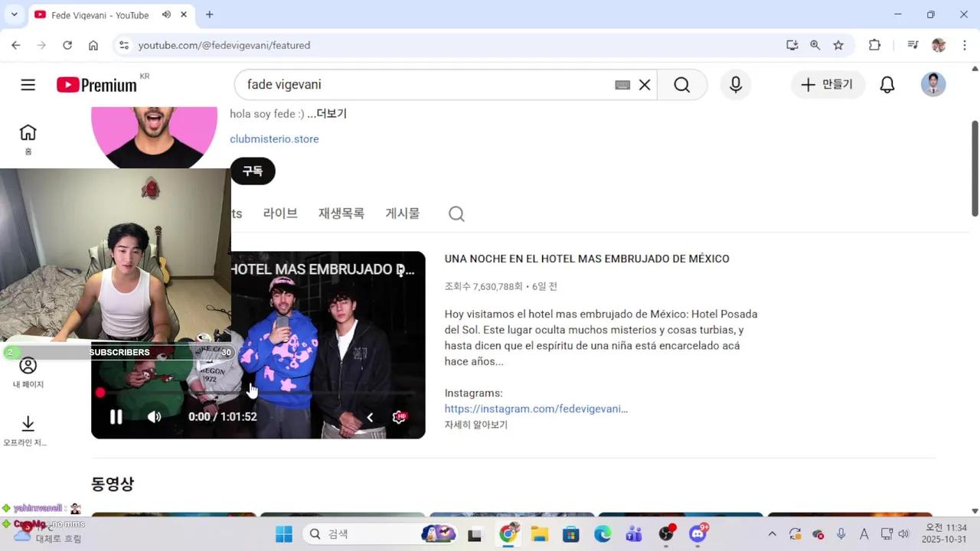
Task: Click view count 조회수 7,630,788회
Action: coord(483,286)
